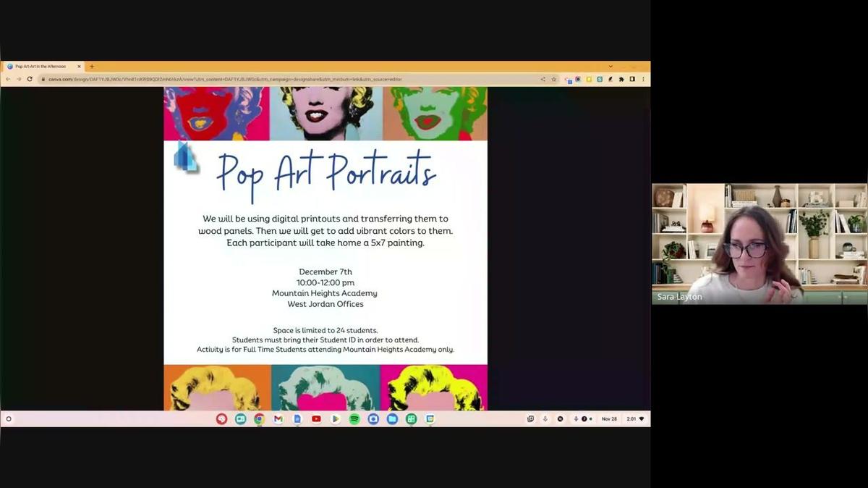Click the Nov 28 date in the shelf
Screen dimensions: 868x488
(x=609, y=418)
